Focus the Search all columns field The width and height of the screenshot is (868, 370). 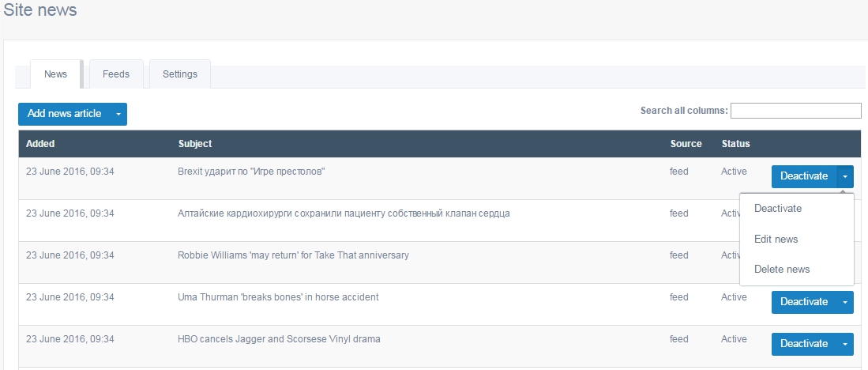click(x=795, y=111)
